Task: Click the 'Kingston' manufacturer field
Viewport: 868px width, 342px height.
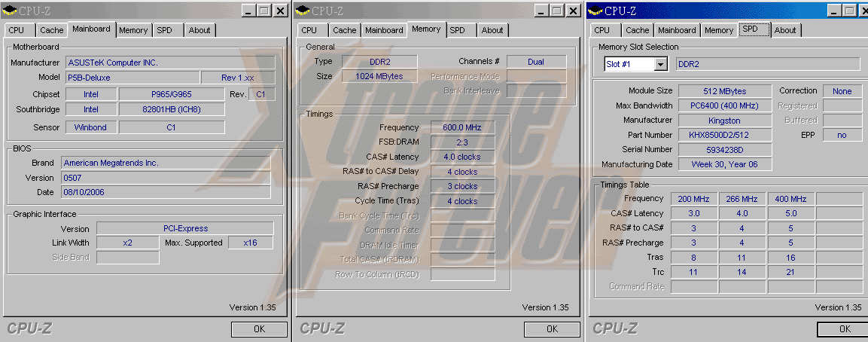Action: tap(725, 121)
